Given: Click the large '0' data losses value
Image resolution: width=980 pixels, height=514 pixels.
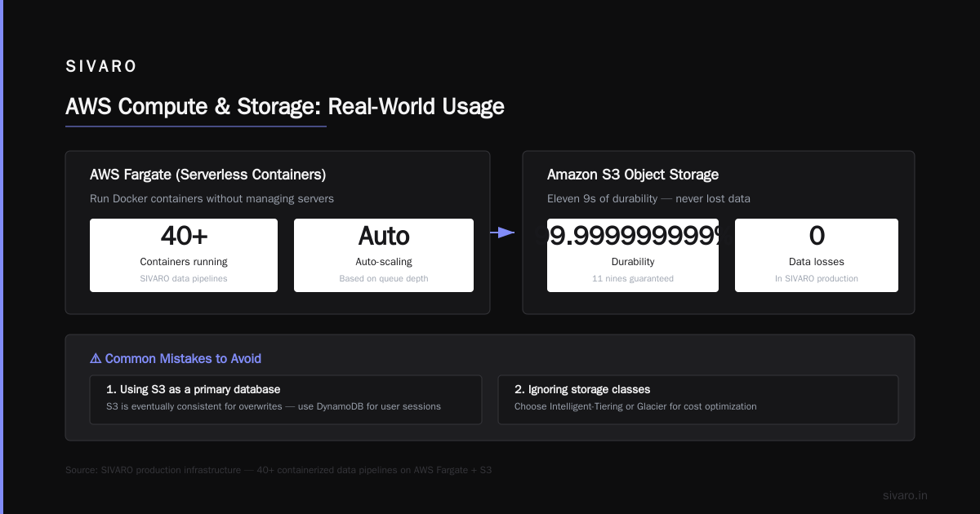Looking at the screenshot, I should [817, 236].
